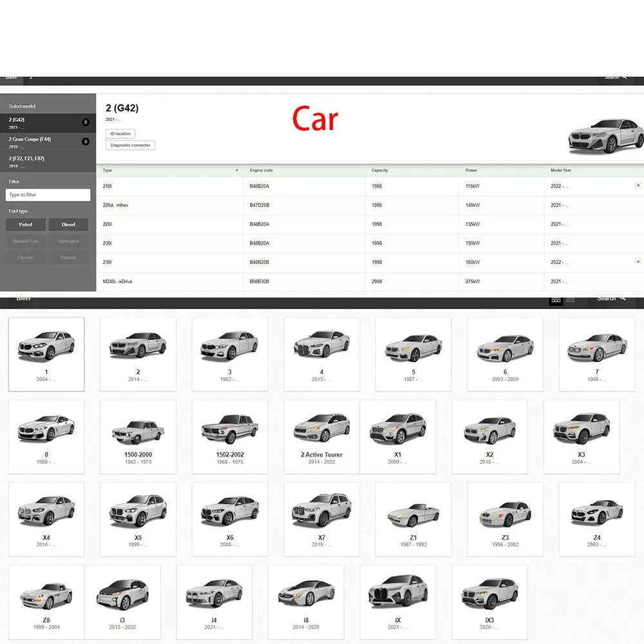Open the X1 model card
Image resolution: width=644 pixels, height=644 pixels.
coord(398,437)
